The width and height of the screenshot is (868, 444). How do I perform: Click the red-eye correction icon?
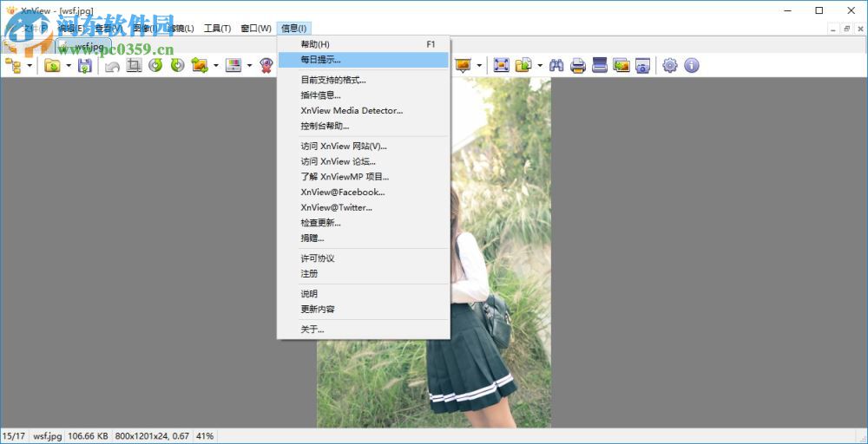coord(266,66)
